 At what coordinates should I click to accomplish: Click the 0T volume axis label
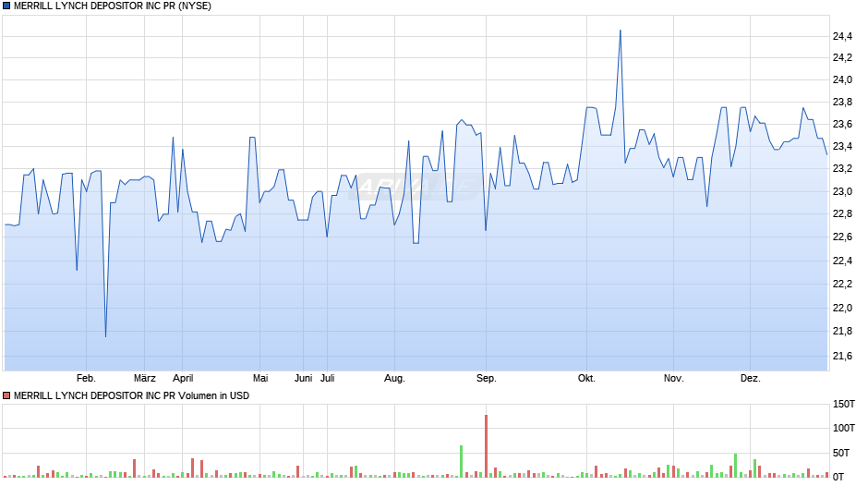click(x=838, y=477)
